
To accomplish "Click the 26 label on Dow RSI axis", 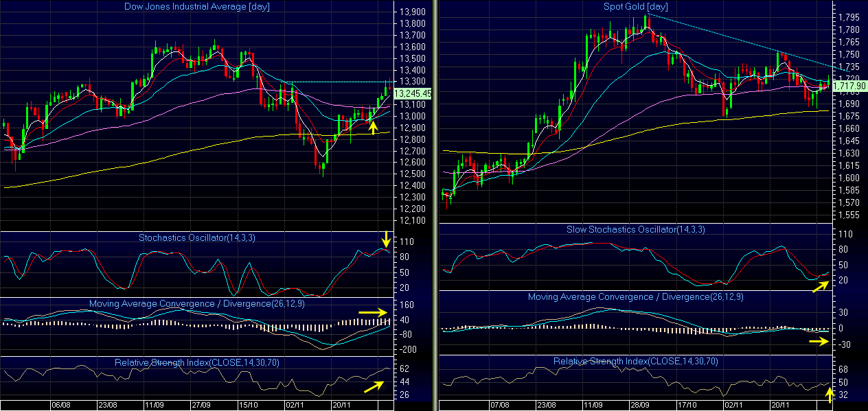I will click(403, 395).
